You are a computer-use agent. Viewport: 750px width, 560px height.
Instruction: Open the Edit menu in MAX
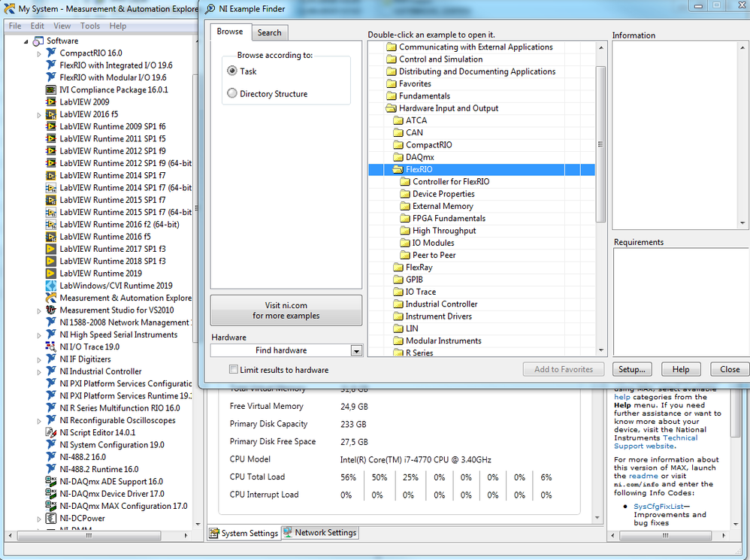click(38, 26)
